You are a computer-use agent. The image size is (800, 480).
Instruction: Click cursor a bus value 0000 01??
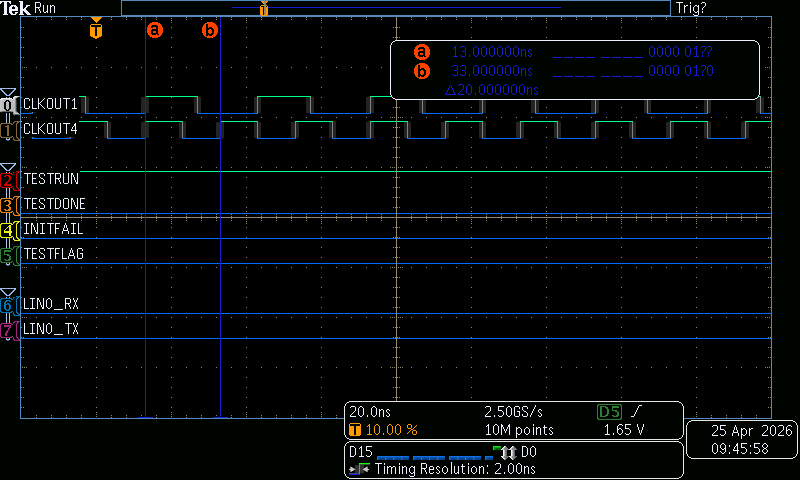tap(680, 52)
